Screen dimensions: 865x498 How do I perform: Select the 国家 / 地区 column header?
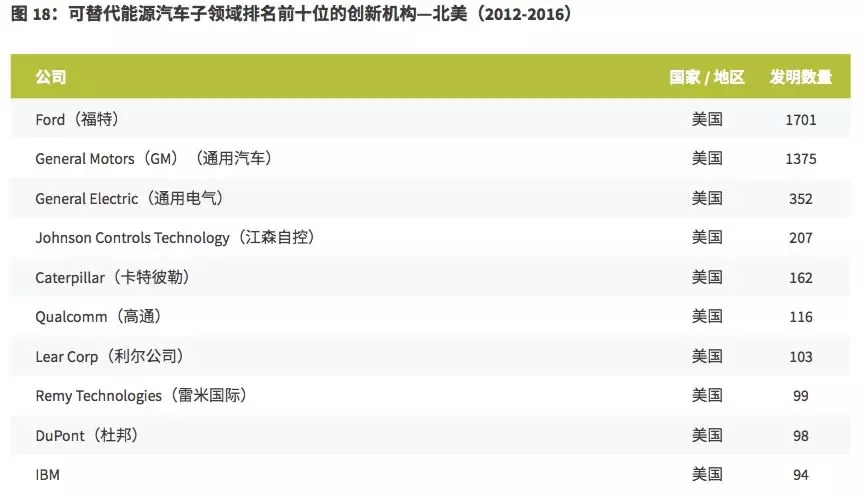pos(707,77)
